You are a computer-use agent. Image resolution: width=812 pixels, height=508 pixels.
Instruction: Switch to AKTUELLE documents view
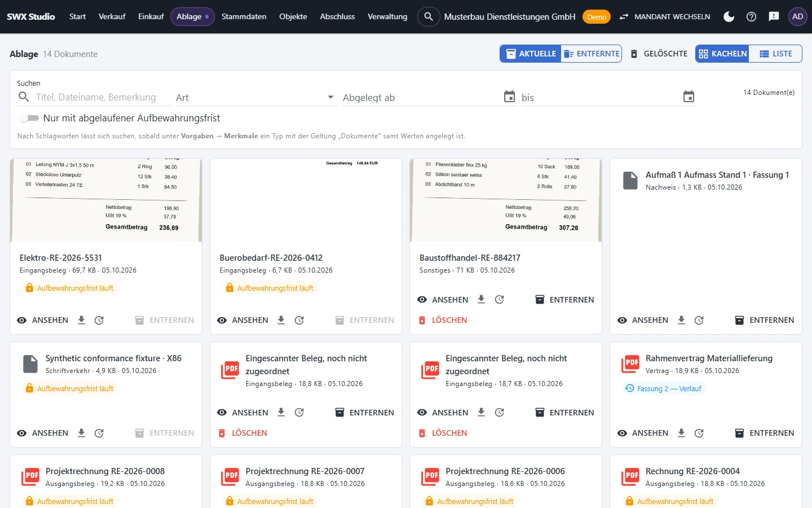[531, 54]
